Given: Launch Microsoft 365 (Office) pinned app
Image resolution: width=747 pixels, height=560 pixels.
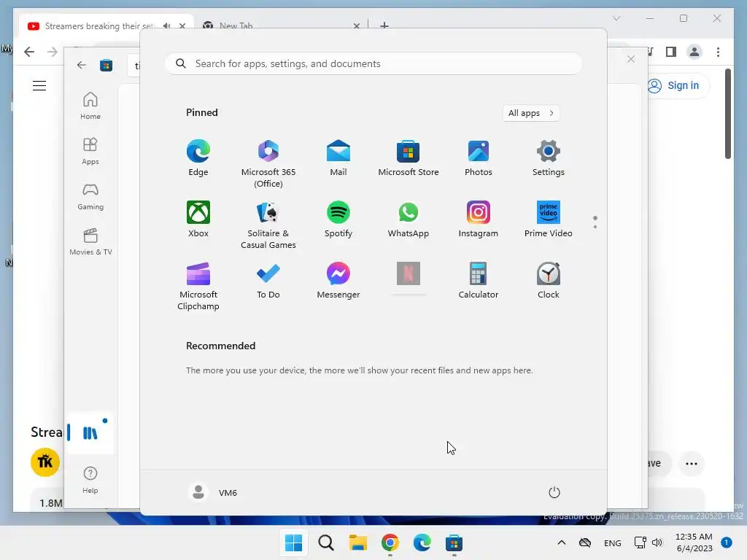Looking at the screenshot, I should click(268, 163).
